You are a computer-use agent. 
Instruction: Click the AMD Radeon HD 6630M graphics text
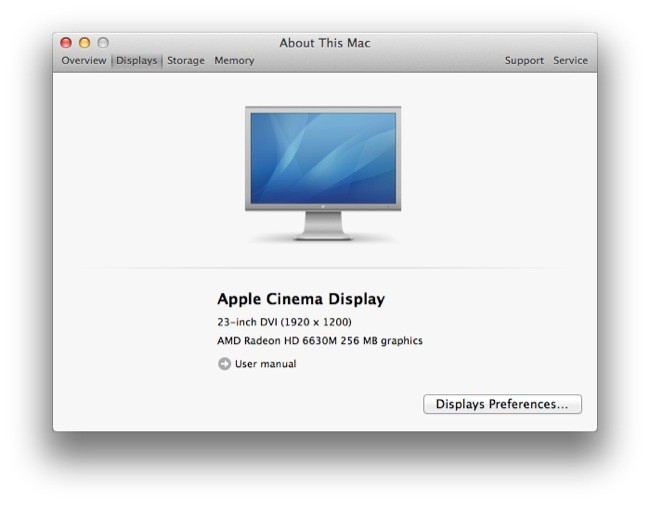[320, 341]
